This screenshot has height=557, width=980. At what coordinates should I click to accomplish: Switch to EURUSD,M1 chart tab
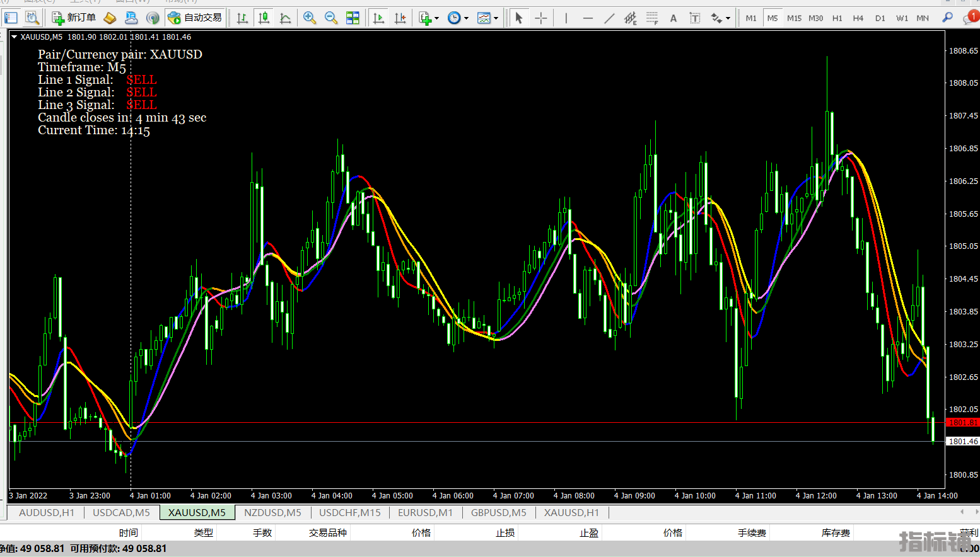tap(425, 512)
